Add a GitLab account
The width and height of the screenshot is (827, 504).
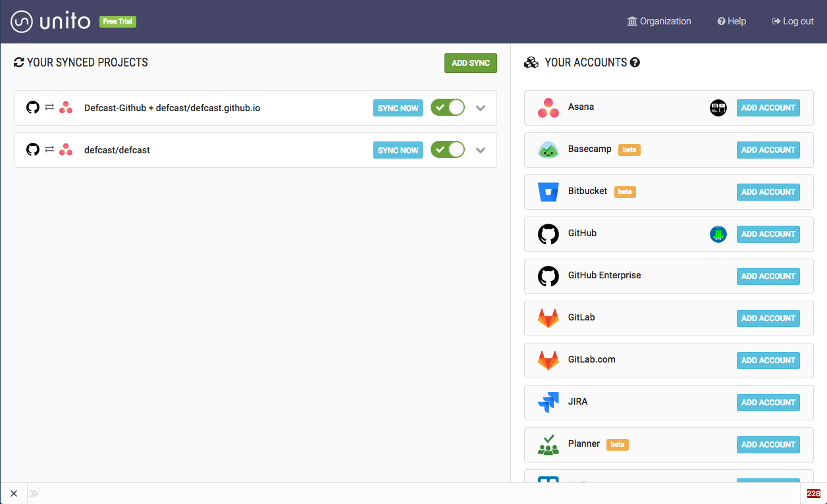coord(768,318)
